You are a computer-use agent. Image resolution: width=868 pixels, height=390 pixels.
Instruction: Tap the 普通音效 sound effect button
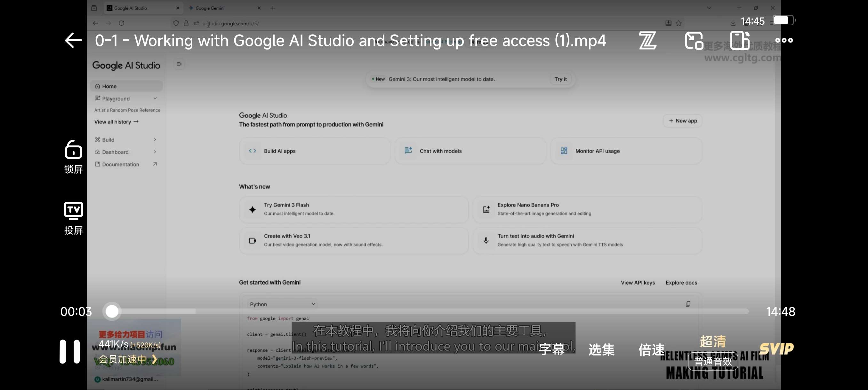coord(713,362)
